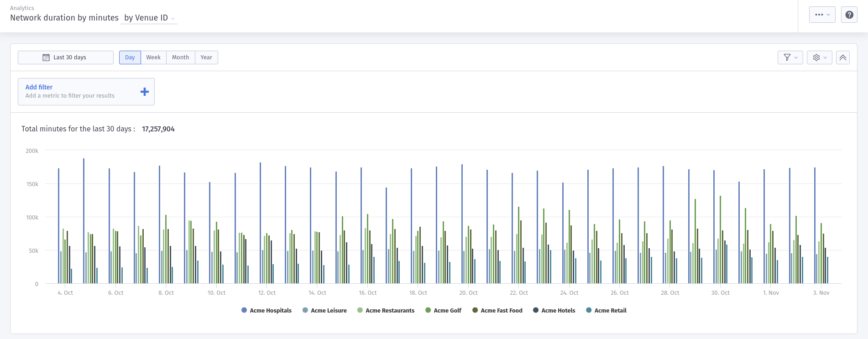868x339 pixels.
Task: Click the '16. Oct' axis label
Action: 368,293
